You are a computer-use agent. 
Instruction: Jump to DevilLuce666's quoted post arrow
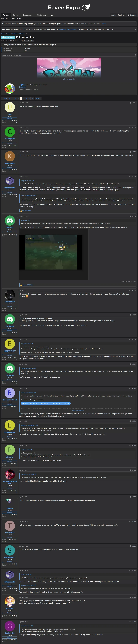[x=35, y=196]
